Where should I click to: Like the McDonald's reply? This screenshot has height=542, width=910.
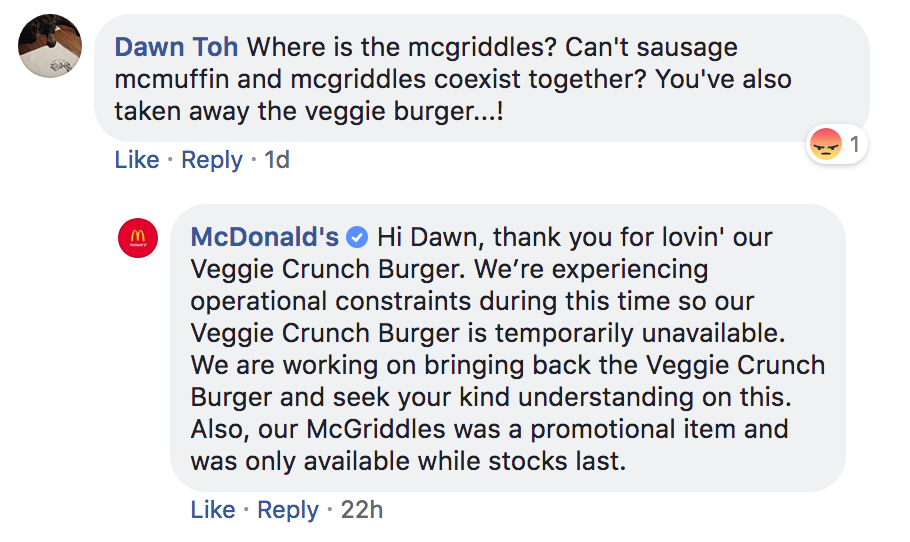point(213,510)
